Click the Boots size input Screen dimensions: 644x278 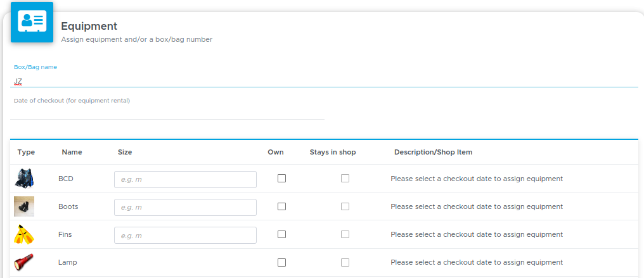(185, 208)
